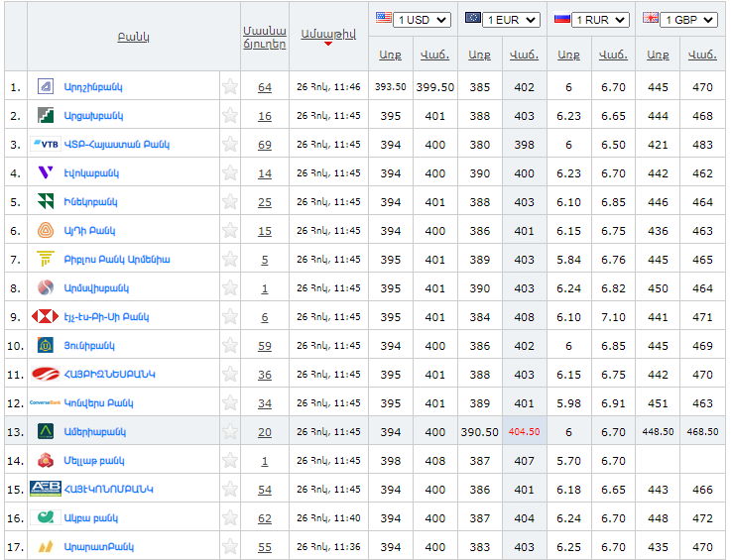Sort by EUR sell rate header

pyautogui.click(x=524, y=55)
